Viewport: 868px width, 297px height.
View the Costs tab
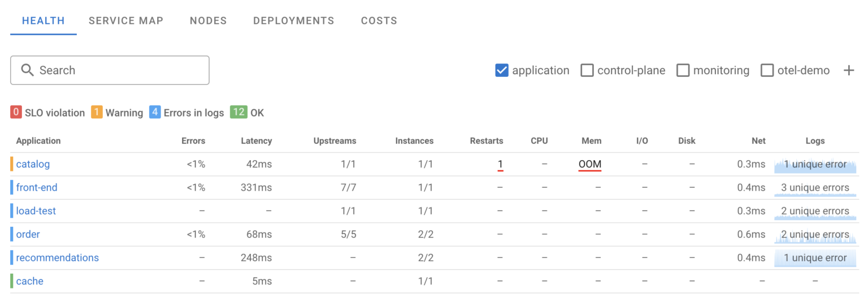coord(379,21)
